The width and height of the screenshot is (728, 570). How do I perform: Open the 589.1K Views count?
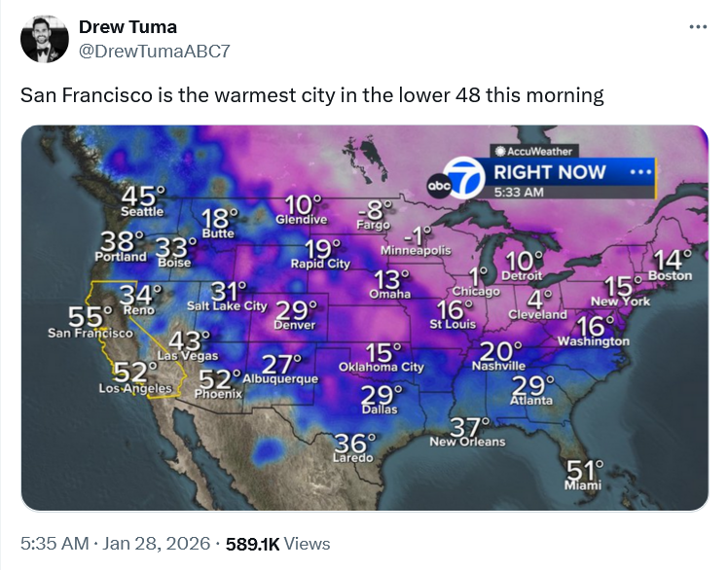click(277, 544)
